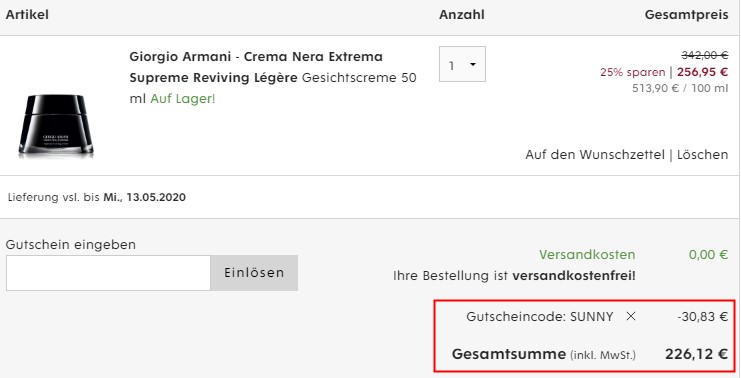
Task: Click the 226,12 € total amount
Action: click(697, 354)
